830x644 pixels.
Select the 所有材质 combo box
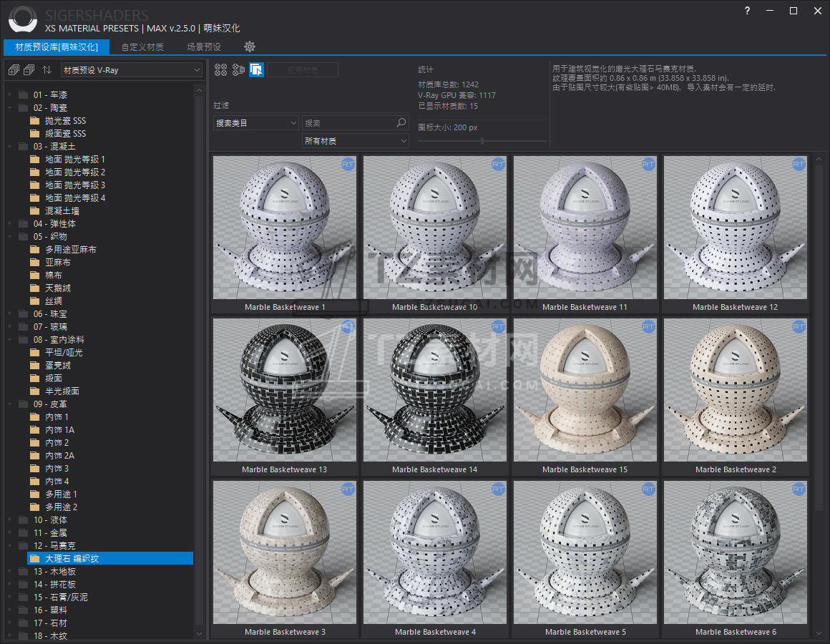[x=355, y=141]
